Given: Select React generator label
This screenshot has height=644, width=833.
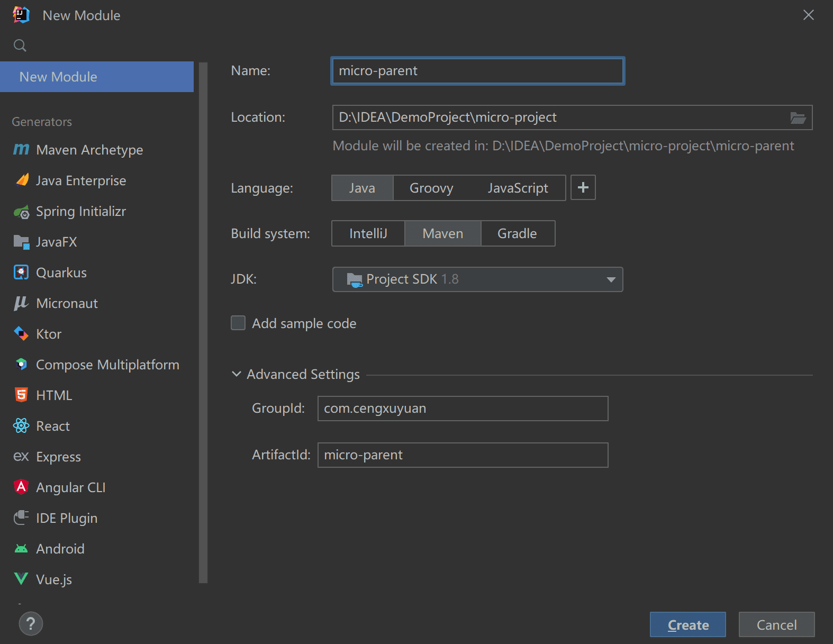Looking at the screenshot, I should click(x=53, y=426).
